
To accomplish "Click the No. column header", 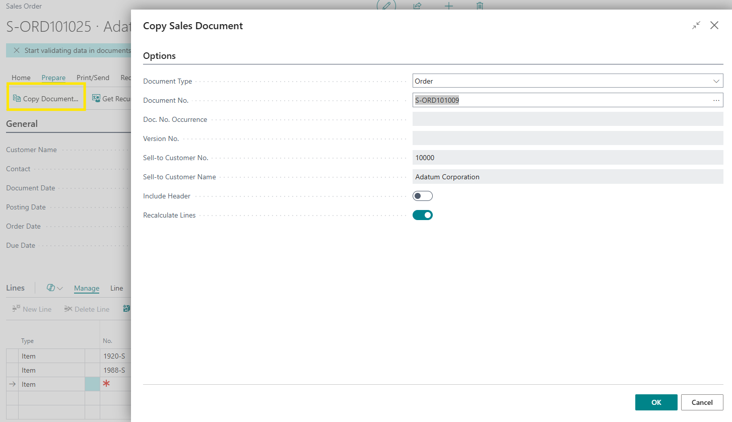I will pos(107,341).
